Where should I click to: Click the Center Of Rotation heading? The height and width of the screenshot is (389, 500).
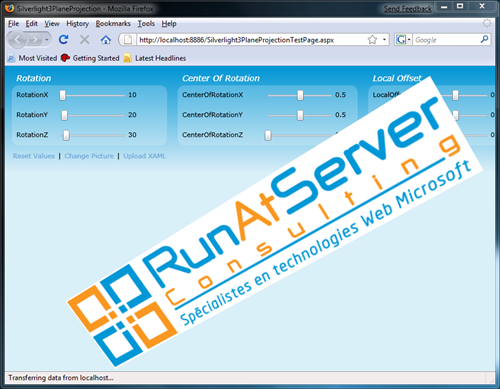point(221,78)
